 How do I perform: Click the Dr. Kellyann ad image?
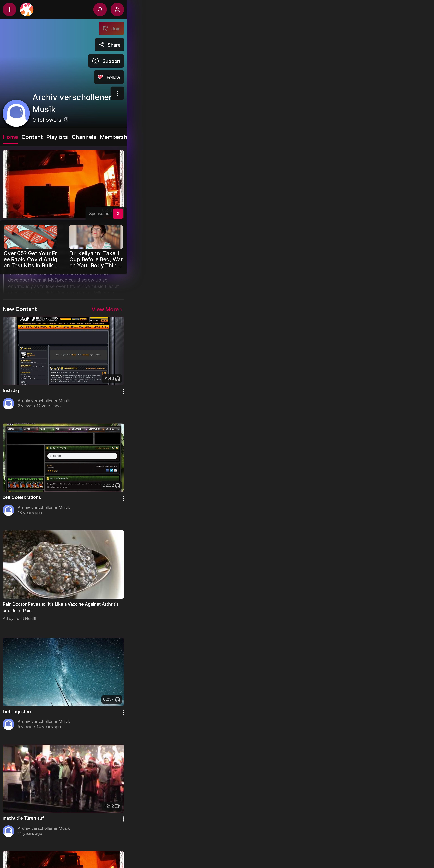(96, 237)
